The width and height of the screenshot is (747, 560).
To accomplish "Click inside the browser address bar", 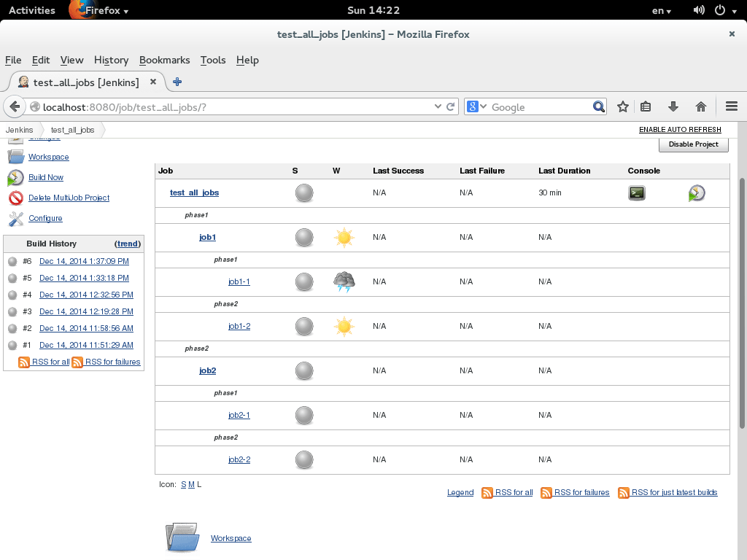I will tap(219, 106).
